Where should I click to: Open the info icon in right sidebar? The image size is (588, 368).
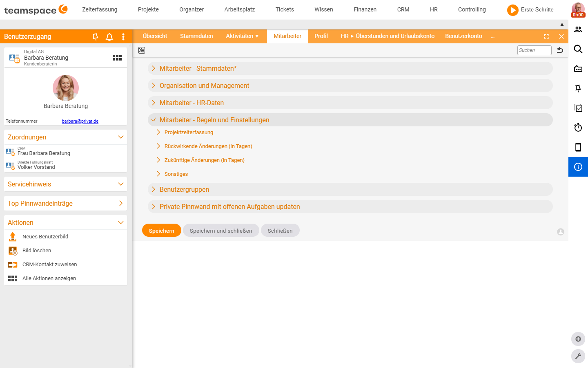578,167
